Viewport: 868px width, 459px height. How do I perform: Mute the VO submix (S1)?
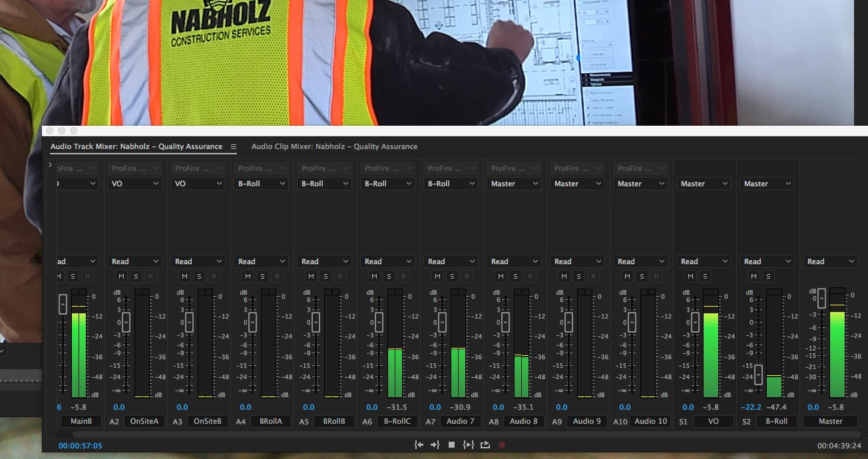690,277
